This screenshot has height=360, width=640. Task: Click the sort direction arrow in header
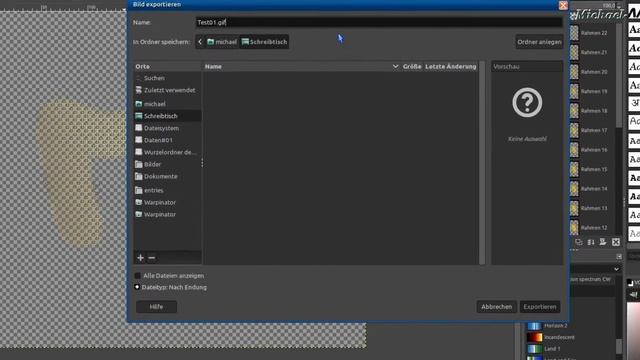(395, 67)
